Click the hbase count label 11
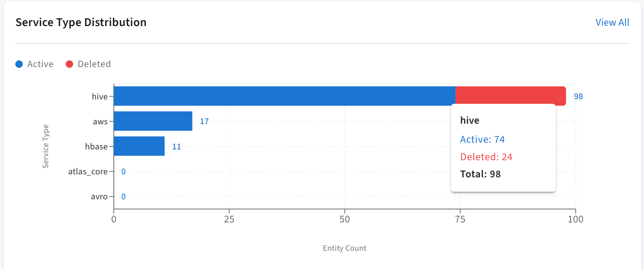This screenshot has width=644, height=269. [x=176, y=147]
